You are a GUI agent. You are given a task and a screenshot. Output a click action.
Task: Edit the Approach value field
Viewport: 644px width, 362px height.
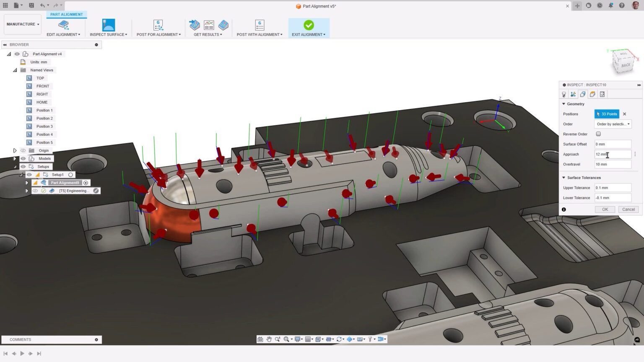click(612, 154)
